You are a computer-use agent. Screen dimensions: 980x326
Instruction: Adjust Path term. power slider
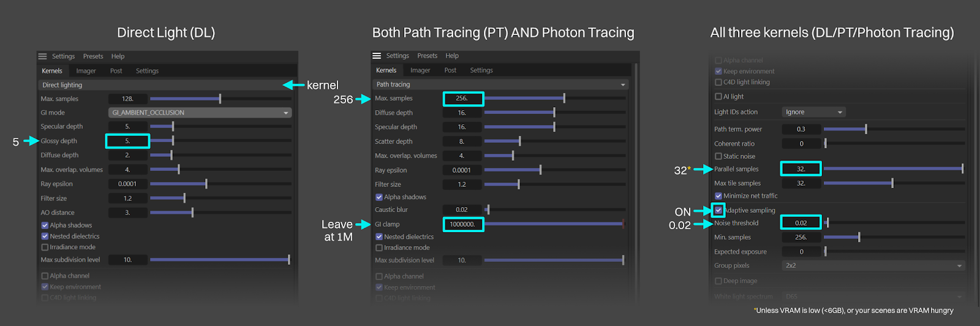coord(894,129)
